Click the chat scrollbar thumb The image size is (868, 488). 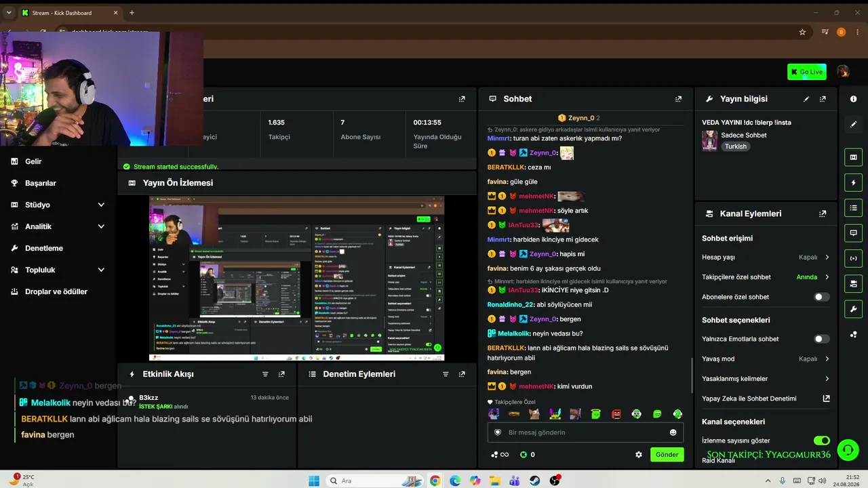(x=691, y=376)
